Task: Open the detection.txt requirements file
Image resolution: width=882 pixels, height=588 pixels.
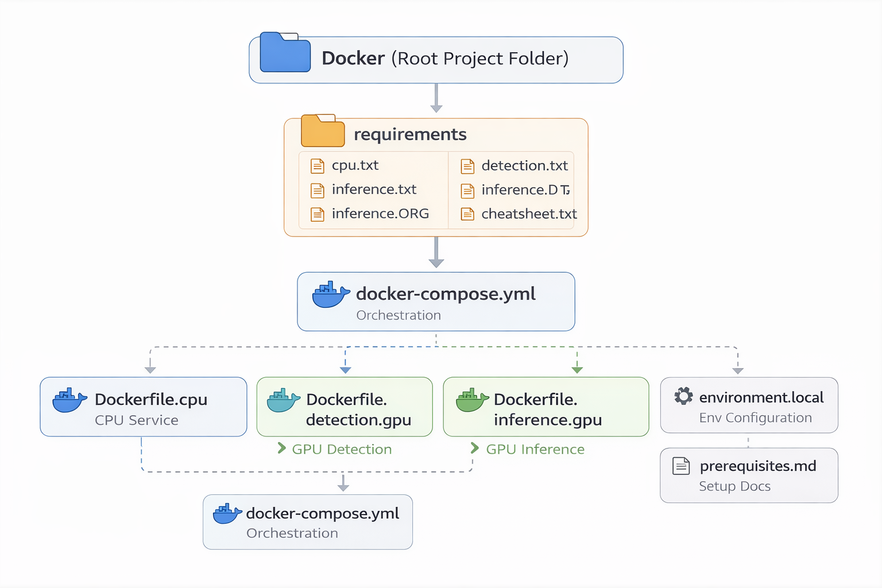Action: [x=524, y=165]
